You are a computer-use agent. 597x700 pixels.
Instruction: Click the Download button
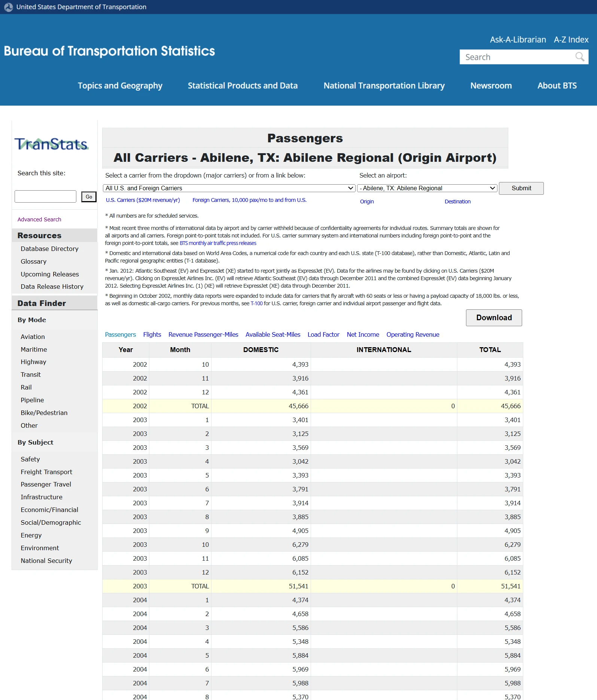click(494, 318)
